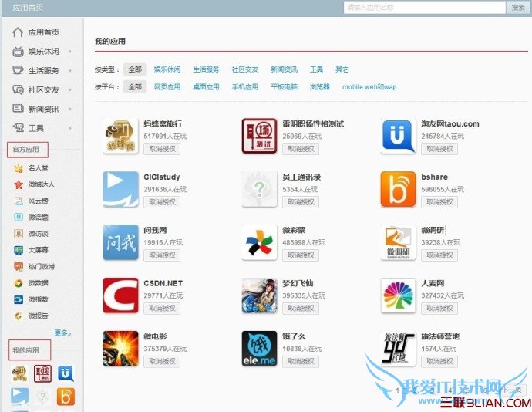Viewport: 532px width, 412px height.
Task: Filter by type 新闻资讯
Action: (284, 69)
